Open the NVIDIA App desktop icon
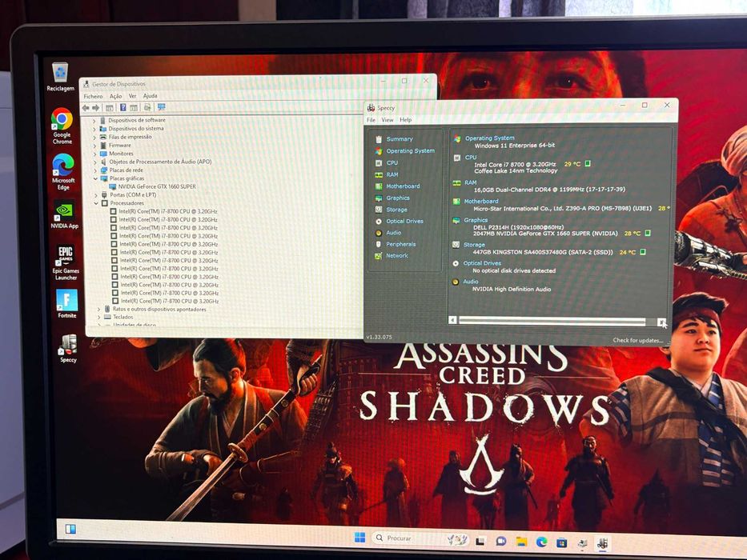747x560 pixels. click(64, 214)
